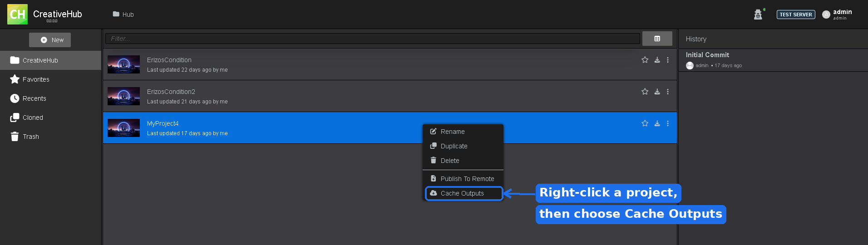Toggle favorite star on MyProject4
Viewport: 868px width, 245px height.
(645, 123)
